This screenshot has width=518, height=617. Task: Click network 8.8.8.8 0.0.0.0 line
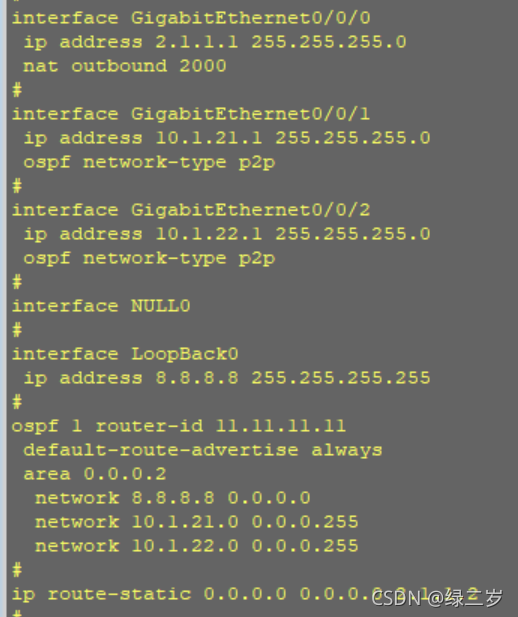coord(173,498)
